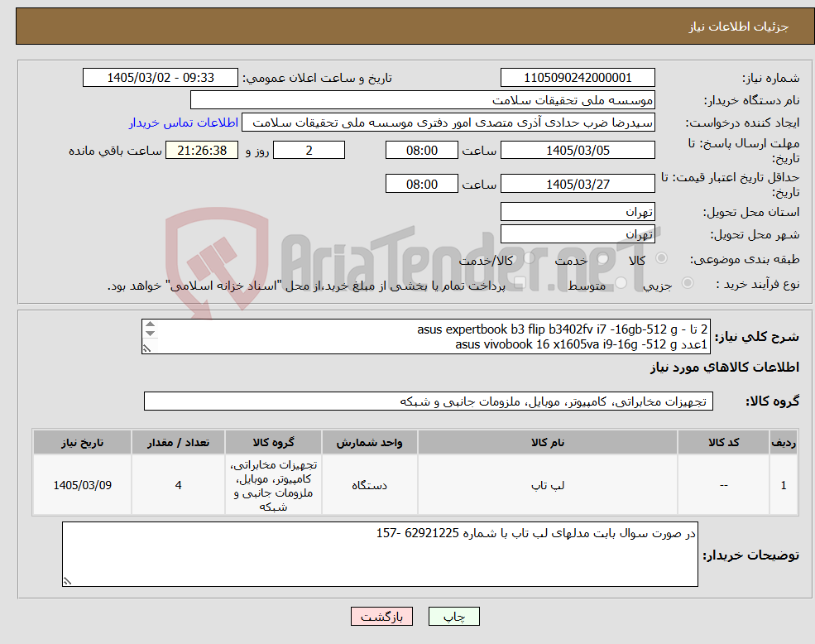The width and height of the screenshot is (815, 644).
Task: Click the delivery city field تهران
Action: tap(578, 234)
